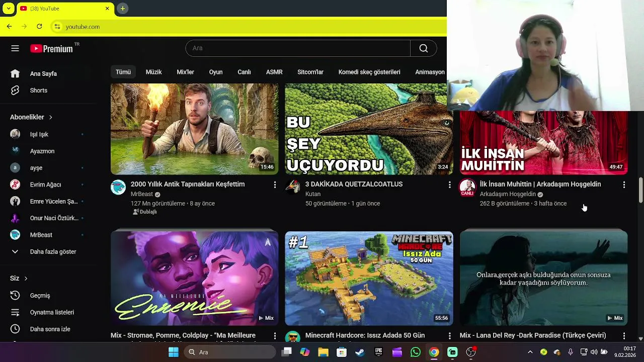Expand the Abonelikler section arrow

pyautogui.click(x=50, y=117)
